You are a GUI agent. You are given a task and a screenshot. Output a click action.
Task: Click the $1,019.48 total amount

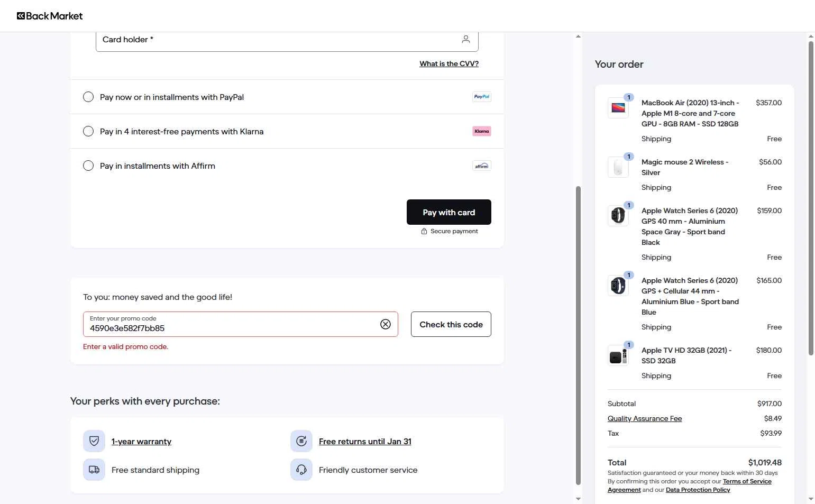pos(765,462)
